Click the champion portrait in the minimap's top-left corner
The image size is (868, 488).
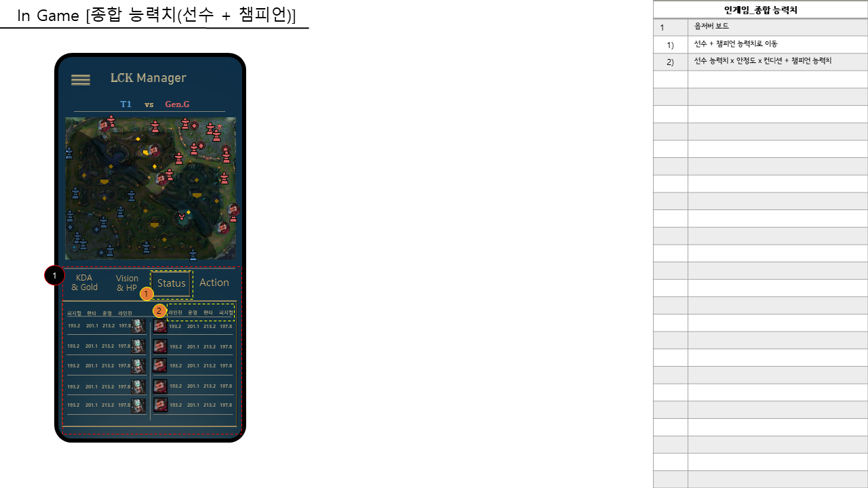pos(104,125)
